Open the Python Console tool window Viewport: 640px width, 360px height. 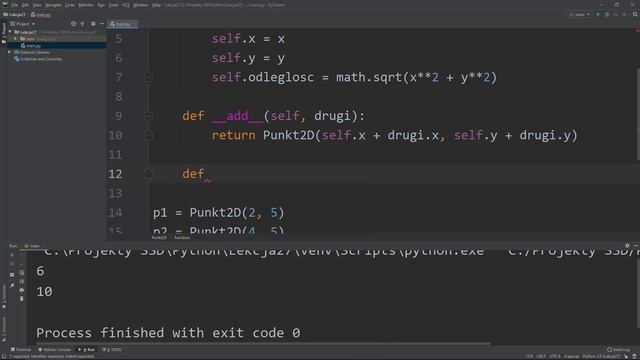[54, 350]
